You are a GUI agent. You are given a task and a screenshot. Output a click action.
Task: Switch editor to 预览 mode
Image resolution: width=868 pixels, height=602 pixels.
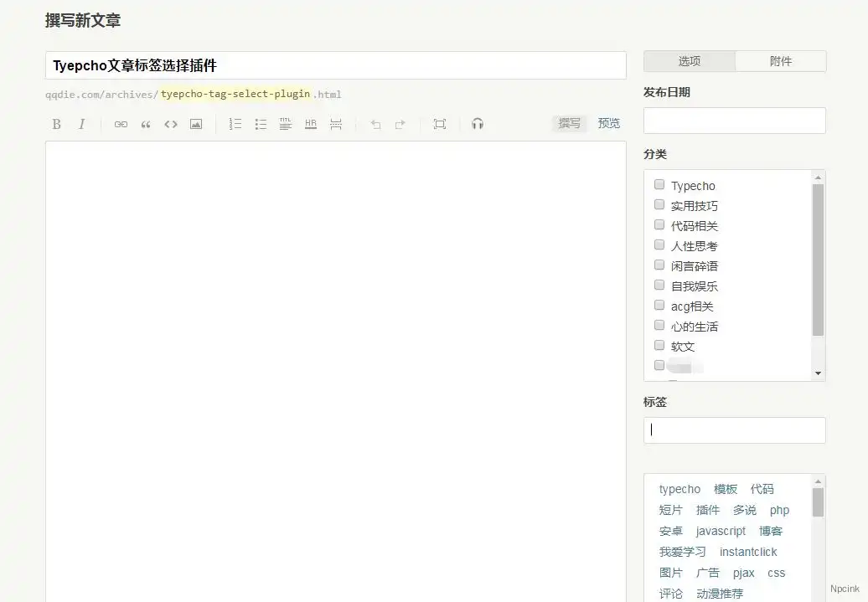click(609, 123)
